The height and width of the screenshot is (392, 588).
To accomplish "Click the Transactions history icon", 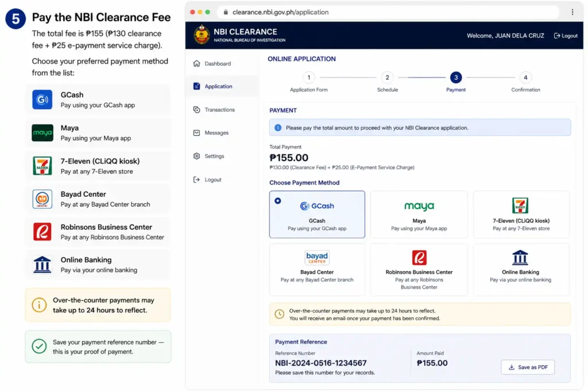I will [x=196, y=110].
